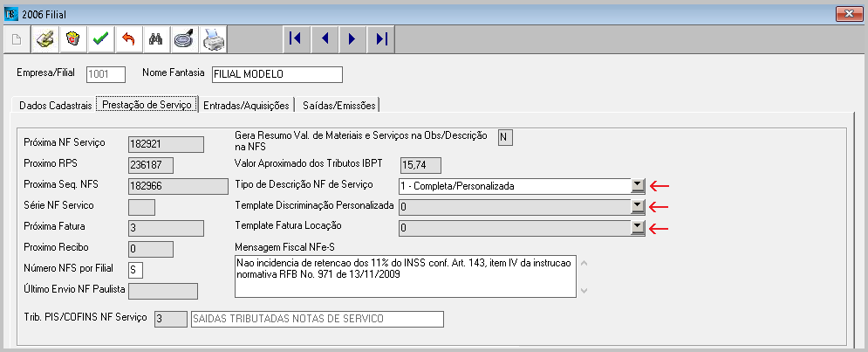This screenshot has width=868, height=352.
Task: Click the delete record trash icon
Action: (73, 38)
